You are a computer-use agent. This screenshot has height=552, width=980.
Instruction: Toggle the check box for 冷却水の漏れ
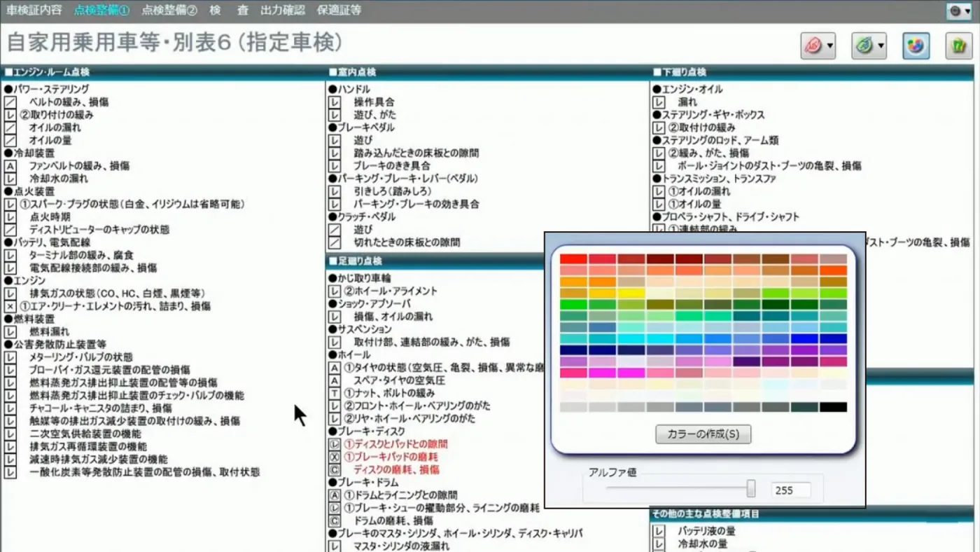coord(10,179)
